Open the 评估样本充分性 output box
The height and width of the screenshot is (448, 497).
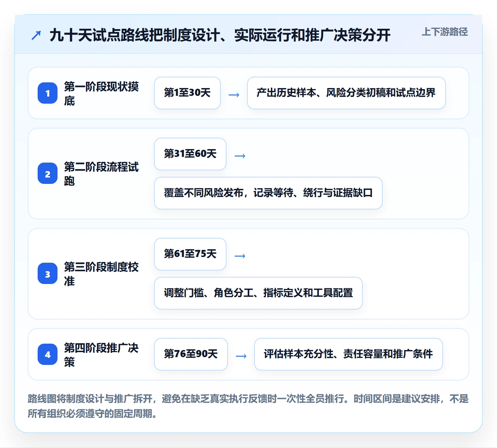click(349, 354)
